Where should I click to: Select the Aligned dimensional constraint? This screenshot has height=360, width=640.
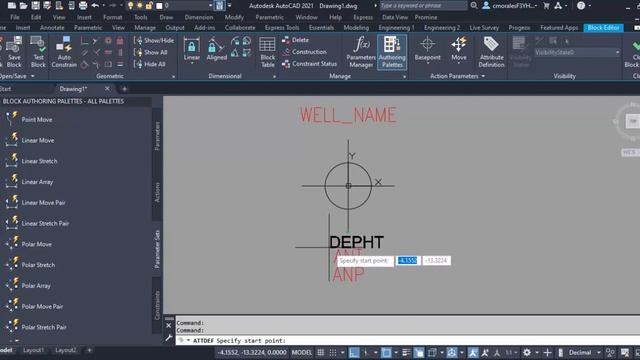pyautogui.click(x=216, y=49)
